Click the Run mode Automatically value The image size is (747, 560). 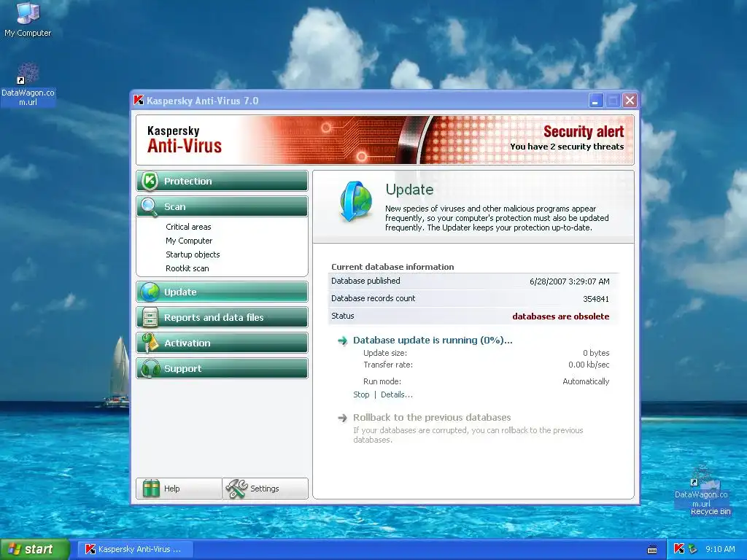(586, 381)
